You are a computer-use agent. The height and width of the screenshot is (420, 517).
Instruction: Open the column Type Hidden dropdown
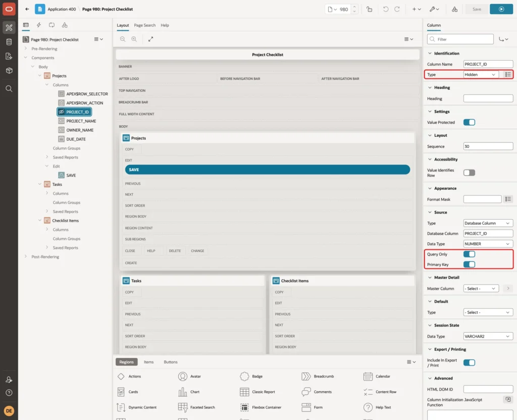pyautogui.click(x=481, y=75)
